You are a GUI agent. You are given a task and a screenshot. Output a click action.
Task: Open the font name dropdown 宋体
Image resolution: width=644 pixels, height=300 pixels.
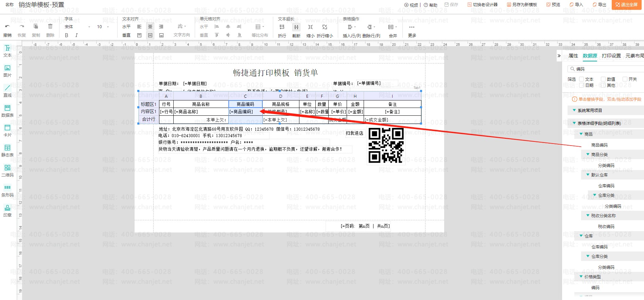[x=77, y=27]
